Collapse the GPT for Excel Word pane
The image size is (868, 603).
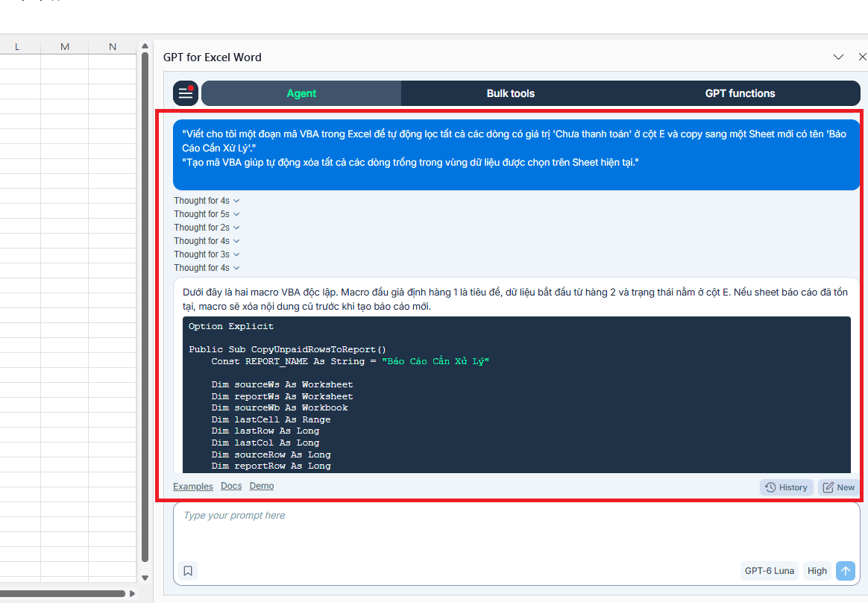tap(838, 57)
